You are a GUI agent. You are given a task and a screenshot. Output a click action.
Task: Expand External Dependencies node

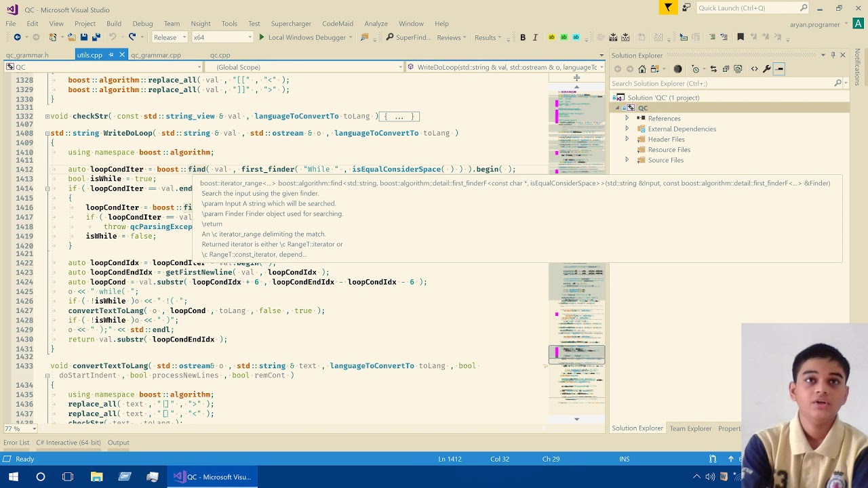pos(627,129)
